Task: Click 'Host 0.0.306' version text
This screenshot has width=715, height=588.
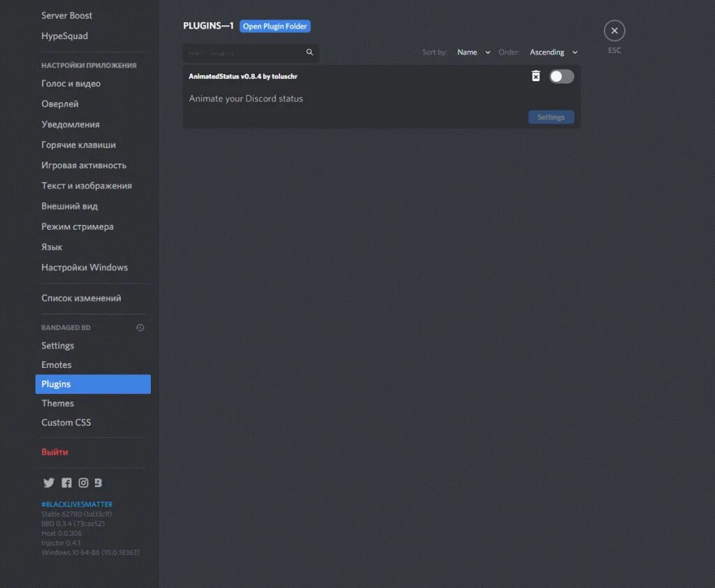Action: click(61, 534)
